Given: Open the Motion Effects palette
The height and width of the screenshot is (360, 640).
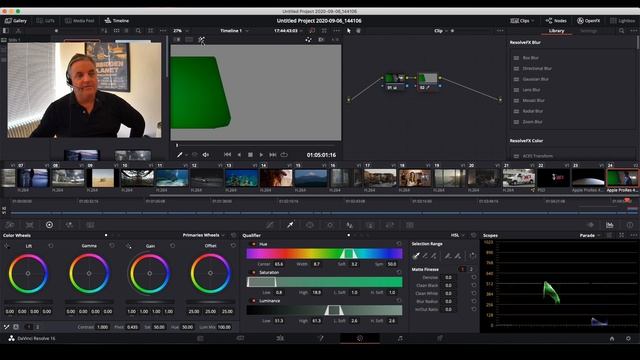Looking at the screenshot, I should point(90,225).
